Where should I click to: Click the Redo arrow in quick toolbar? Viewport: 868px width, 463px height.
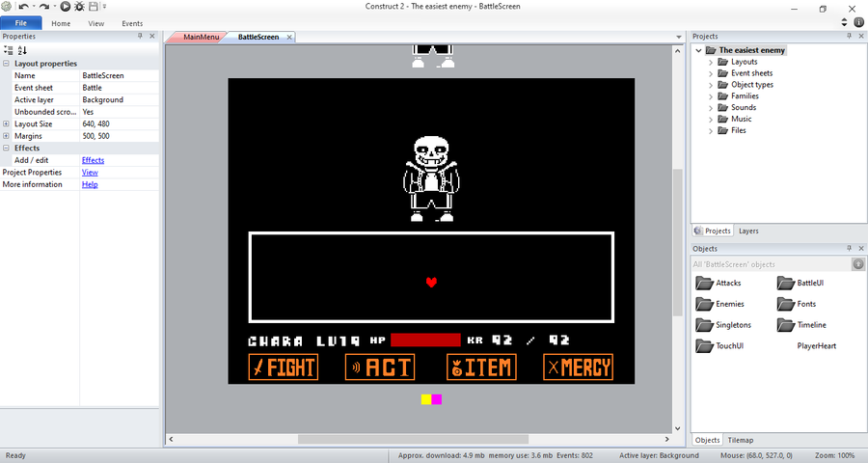(43, 7)
